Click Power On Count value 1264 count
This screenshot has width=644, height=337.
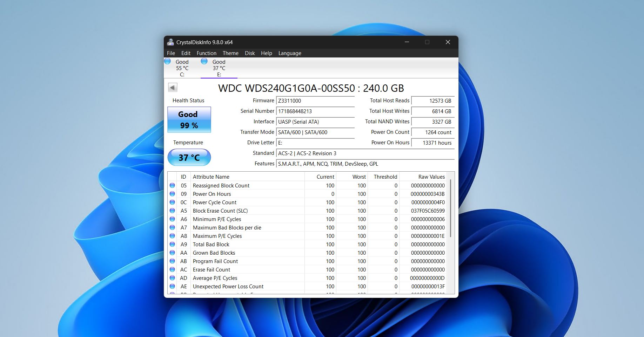click(x=433, y=132)
